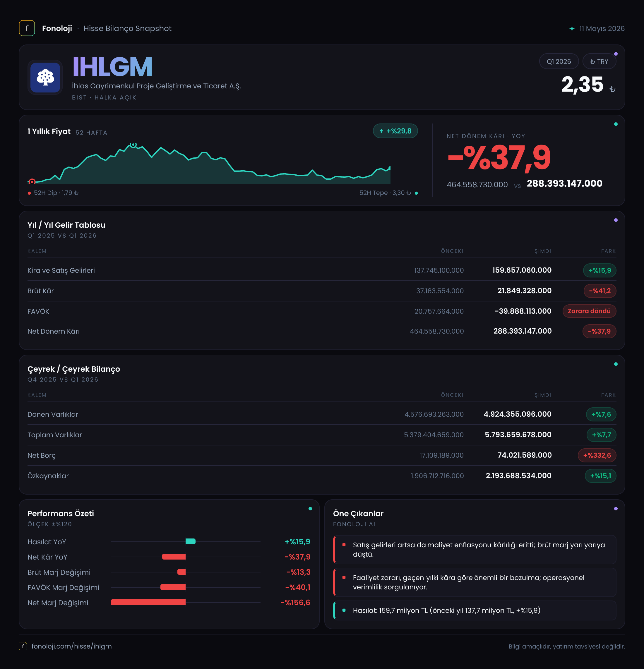Click the -%13,3 Brüt Marj value
The width and height of the screenshot is (644, 669).
(x=299, y=572)
